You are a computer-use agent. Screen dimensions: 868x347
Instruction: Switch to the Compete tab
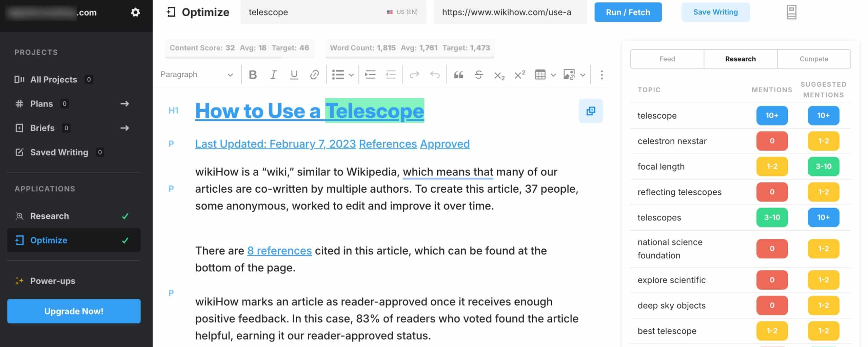pos(814,59)
